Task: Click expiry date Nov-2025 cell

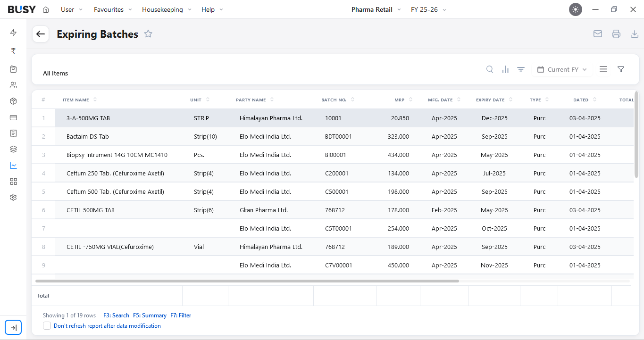Action: pyautogui.click(x=494, y=265)
